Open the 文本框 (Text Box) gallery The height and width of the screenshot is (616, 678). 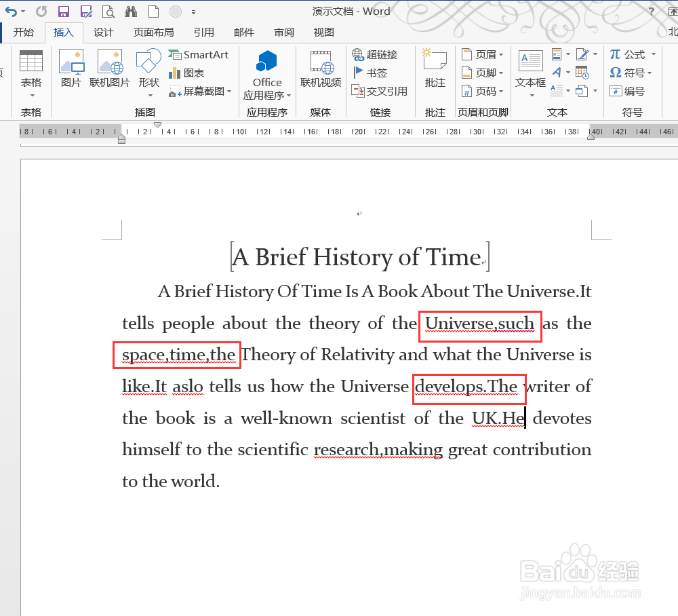[531, 73]
